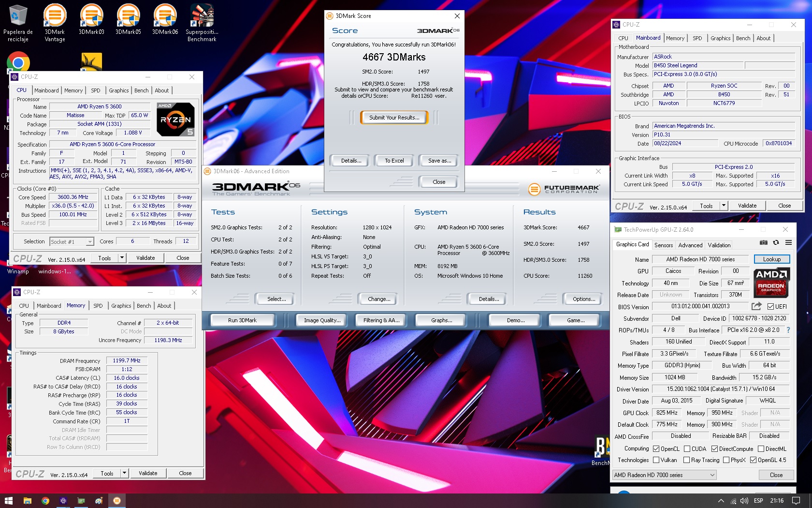This screenshot has width=812, height=508.
Task: Switch to GPU-Z in the taskbar
Action: [x=81, y=501]
